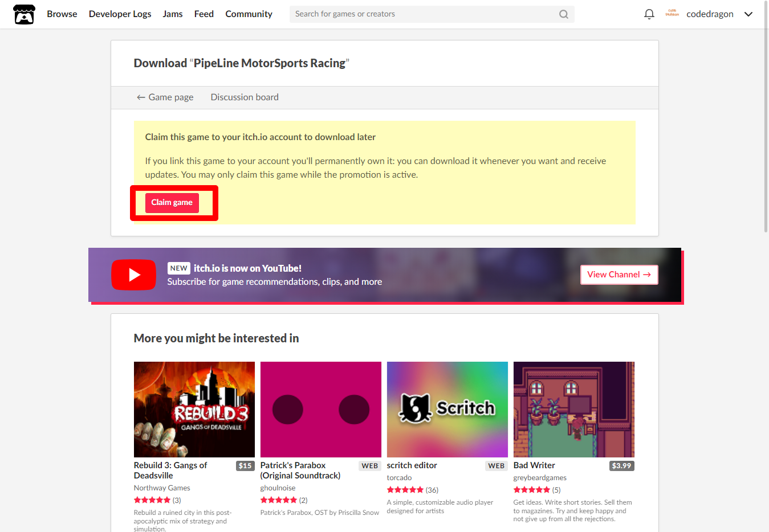Screen dimensions: 769x532
Task: Open the itch.io home logo
Action: (24, 14)
